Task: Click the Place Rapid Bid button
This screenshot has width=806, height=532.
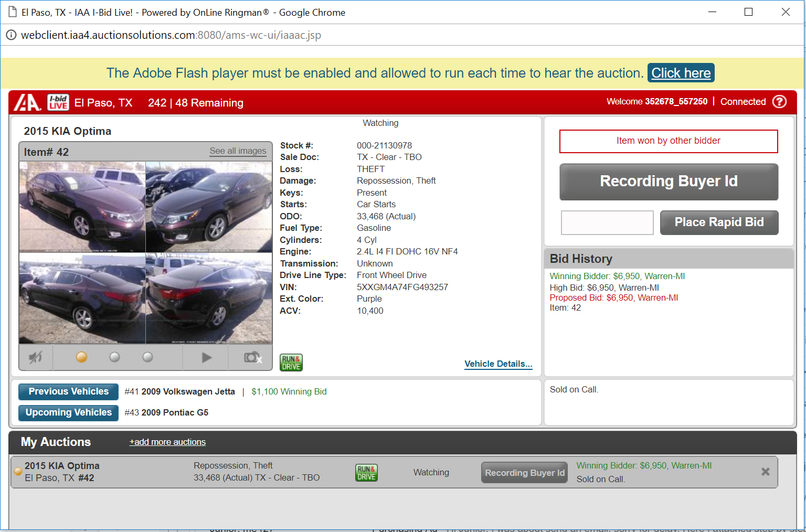Action: click(719, 222)
